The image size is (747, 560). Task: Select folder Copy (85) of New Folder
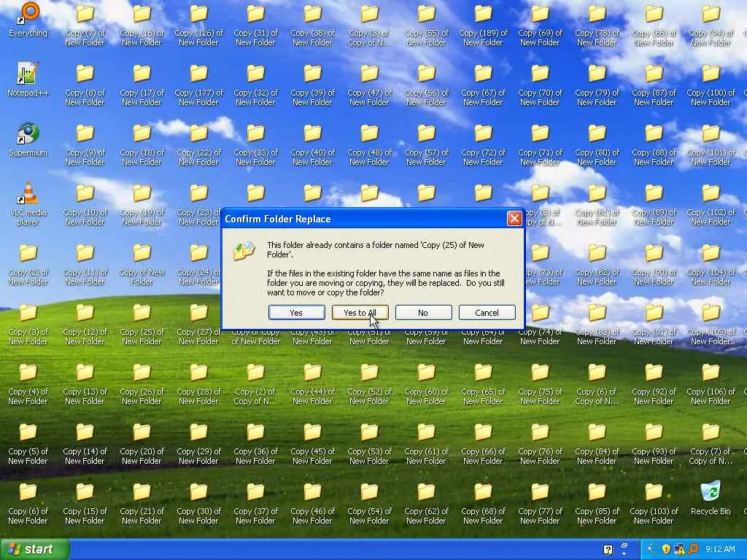pyautogui.click(x=597, y=504)
